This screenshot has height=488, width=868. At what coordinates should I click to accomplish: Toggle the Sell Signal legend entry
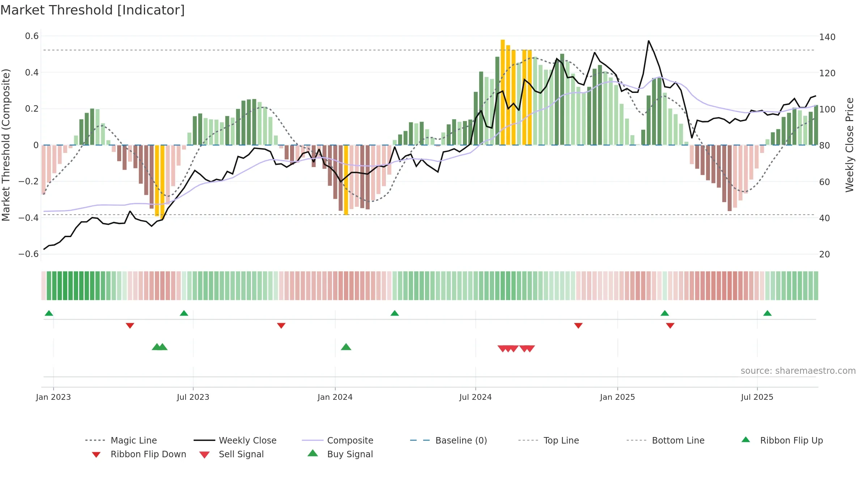(231, 454)
